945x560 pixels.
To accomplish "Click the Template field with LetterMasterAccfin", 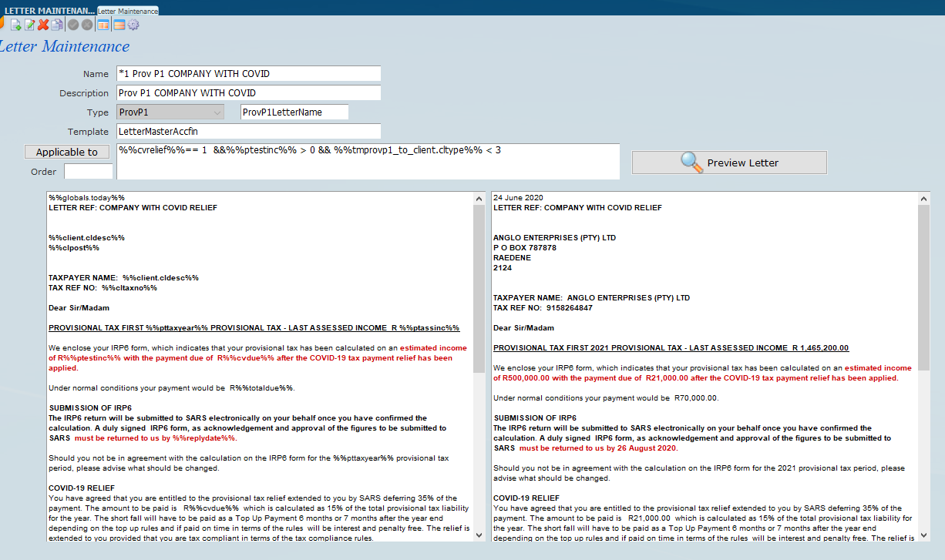I will tap(248, 132).
